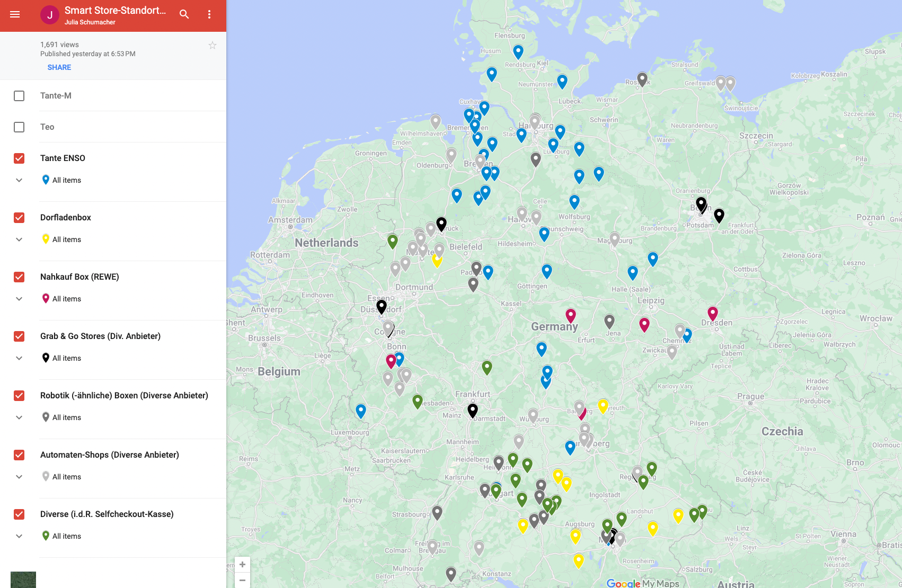Expand Grab & Go Stores items chevron

(x=19, y=358)
